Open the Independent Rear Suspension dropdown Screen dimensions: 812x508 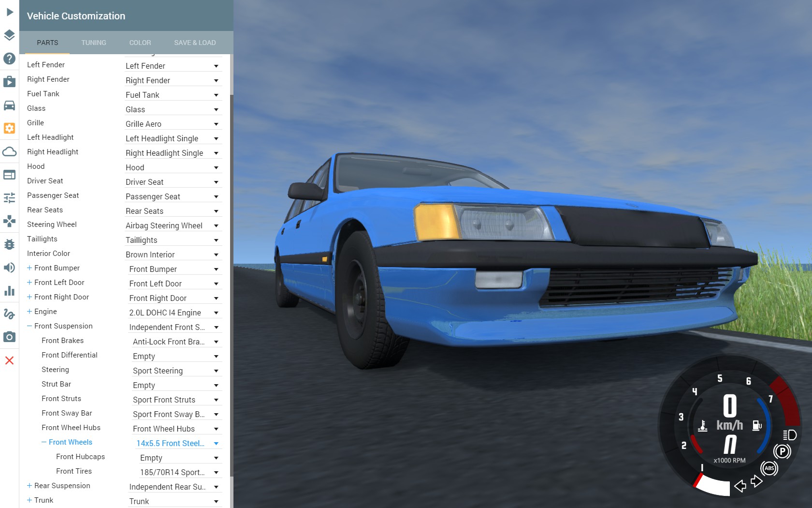[x=175, y=487]
